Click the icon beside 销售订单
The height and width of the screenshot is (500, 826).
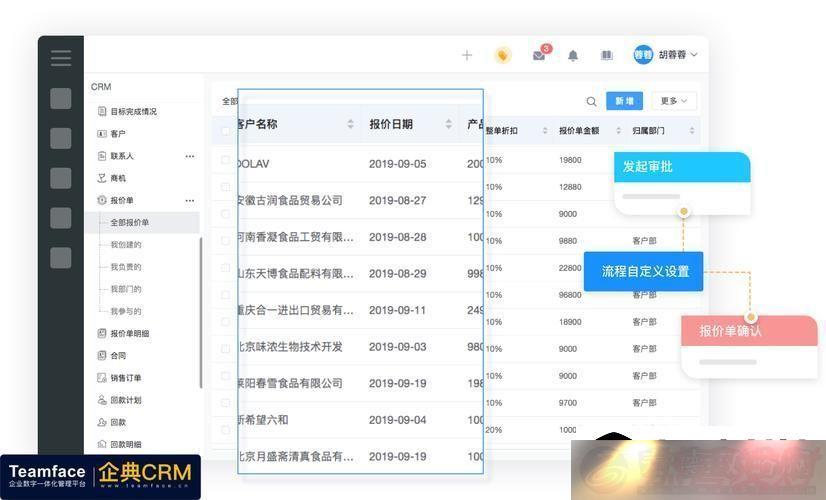pyautogui.click(x=102, y=377)
